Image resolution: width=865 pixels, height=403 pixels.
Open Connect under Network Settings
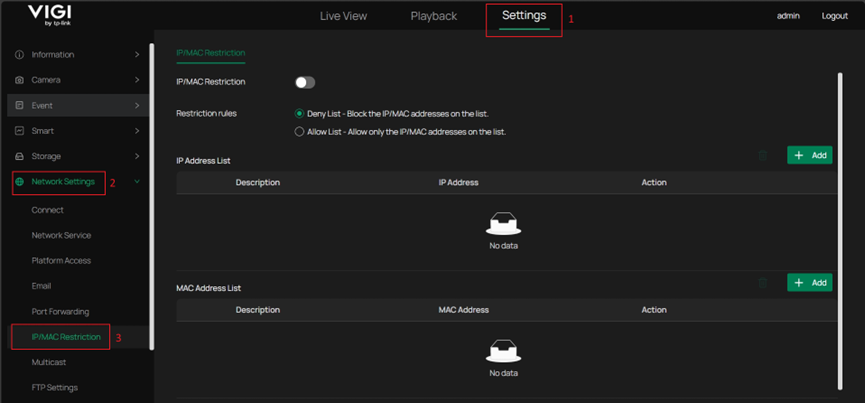click(x=47, y=210)
